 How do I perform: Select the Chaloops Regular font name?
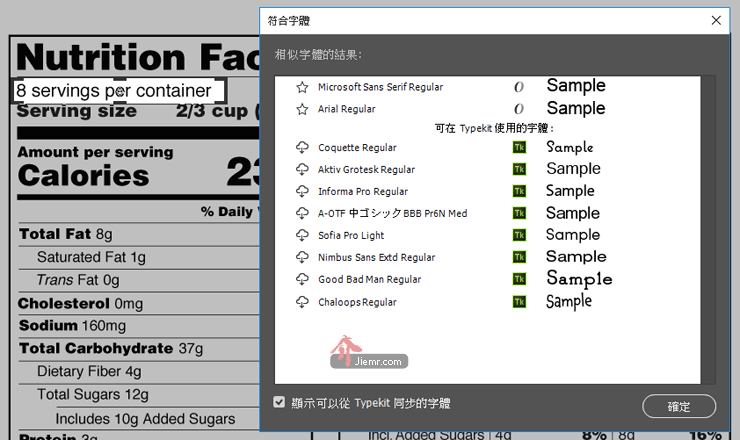coord(357,302)
